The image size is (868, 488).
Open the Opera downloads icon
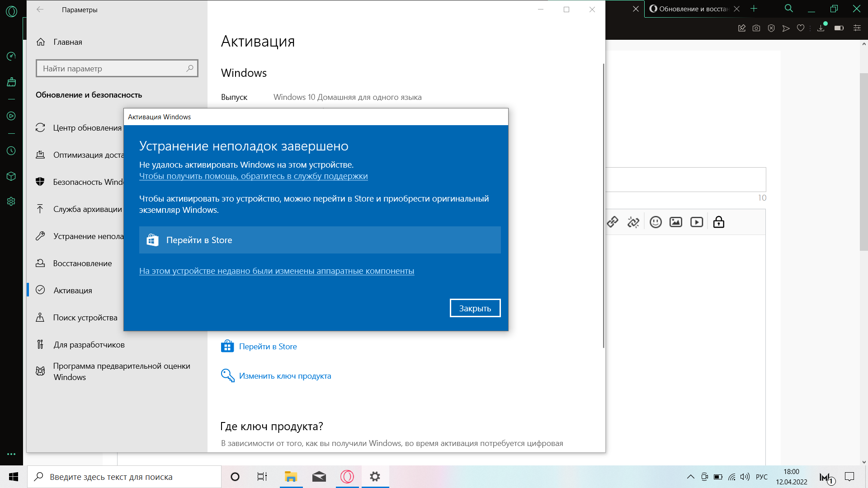821,28
